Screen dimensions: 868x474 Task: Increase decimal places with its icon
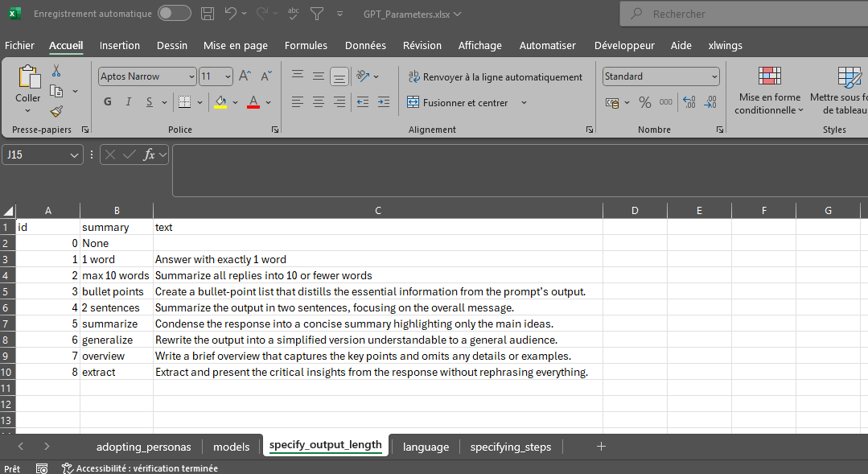[x=689, y=103]
